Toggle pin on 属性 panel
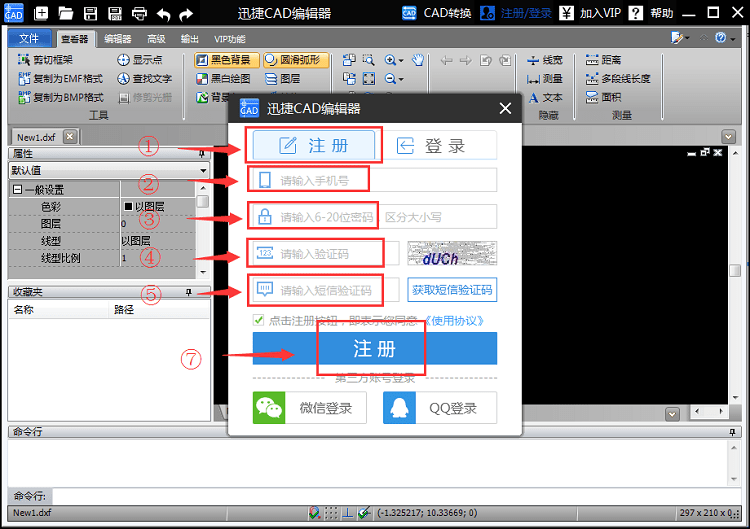 point(202,154)
